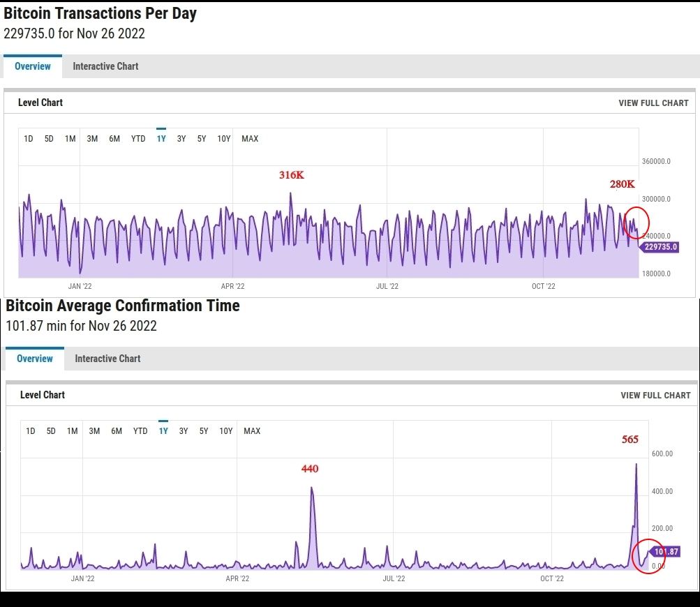Click VIEW FULL CHART on Confirmation Time chart
This screenshot has height=607, width=700.
[655, 396]
